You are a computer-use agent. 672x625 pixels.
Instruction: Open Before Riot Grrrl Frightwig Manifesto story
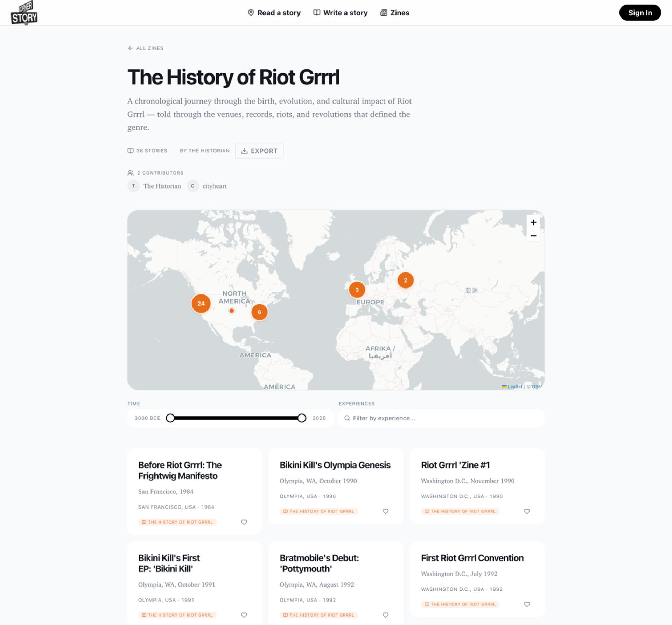(x=180, y=470)
